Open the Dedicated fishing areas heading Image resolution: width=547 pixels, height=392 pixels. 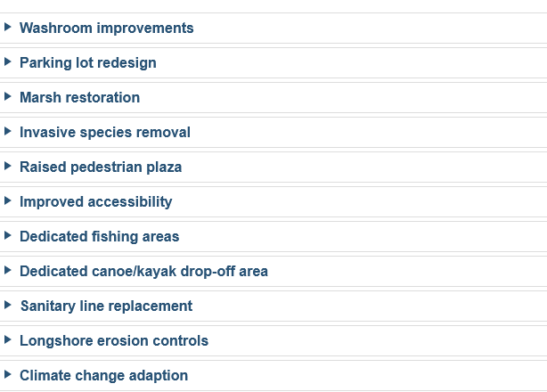[x=99, y=237]
